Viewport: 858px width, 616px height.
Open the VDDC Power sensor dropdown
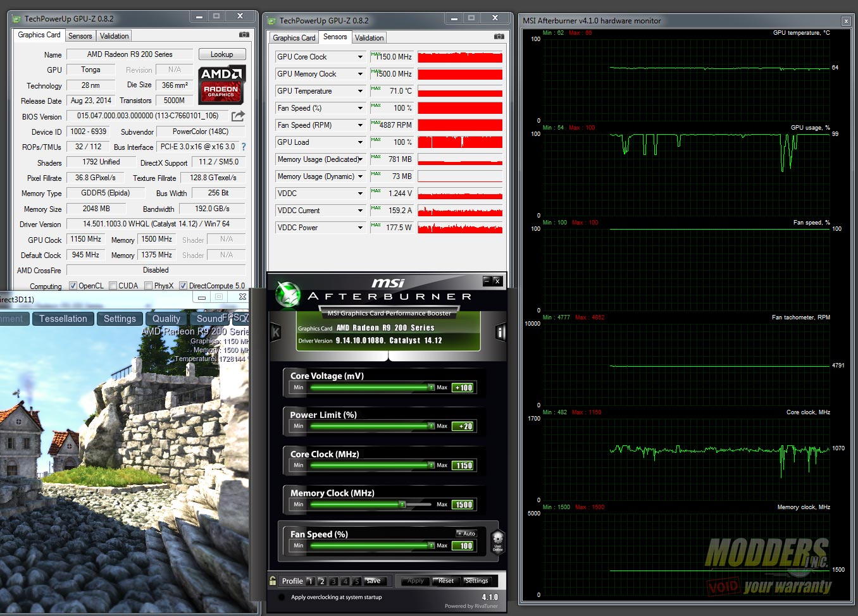click(360, 228)
